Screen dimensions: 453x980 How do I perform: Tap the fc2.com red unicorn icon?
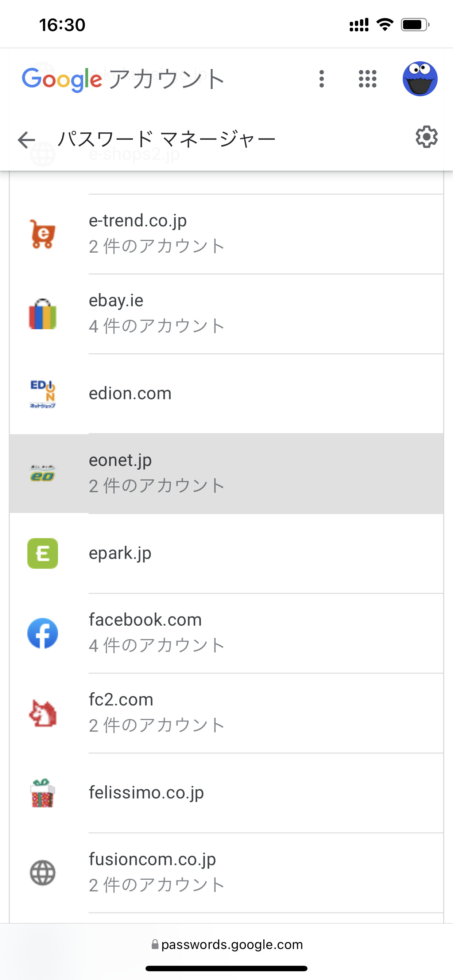43,713
